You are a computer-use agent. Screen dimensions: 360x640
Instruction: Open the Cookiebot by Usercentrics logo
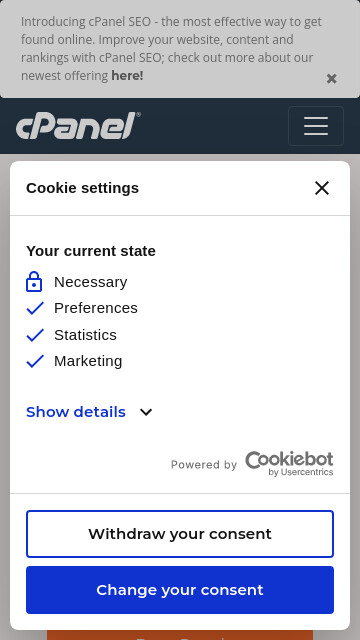pyautogui.click(x=289, y=464)
